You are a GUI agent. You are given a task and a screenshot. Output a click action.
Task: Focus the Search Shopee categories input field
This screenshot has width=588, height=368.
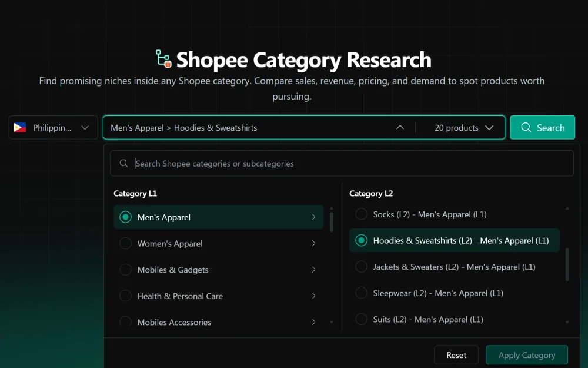[342, 163]
